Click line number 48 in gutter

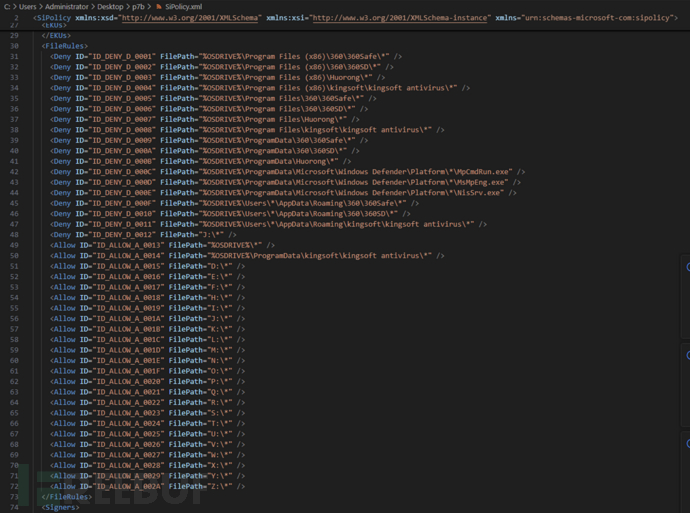tap(15, 235)
